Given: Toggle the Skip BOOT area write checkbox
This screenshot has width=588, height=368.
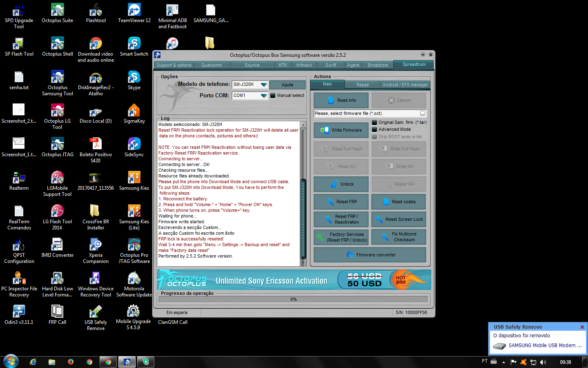Looking at the screenshot, I should [374, 137].
